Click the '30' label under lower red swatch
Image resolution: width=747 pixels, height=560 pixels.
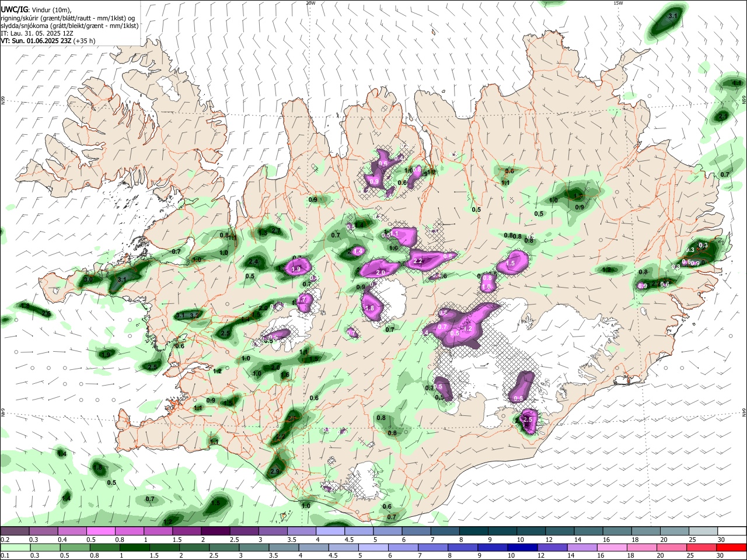[721, 555]
